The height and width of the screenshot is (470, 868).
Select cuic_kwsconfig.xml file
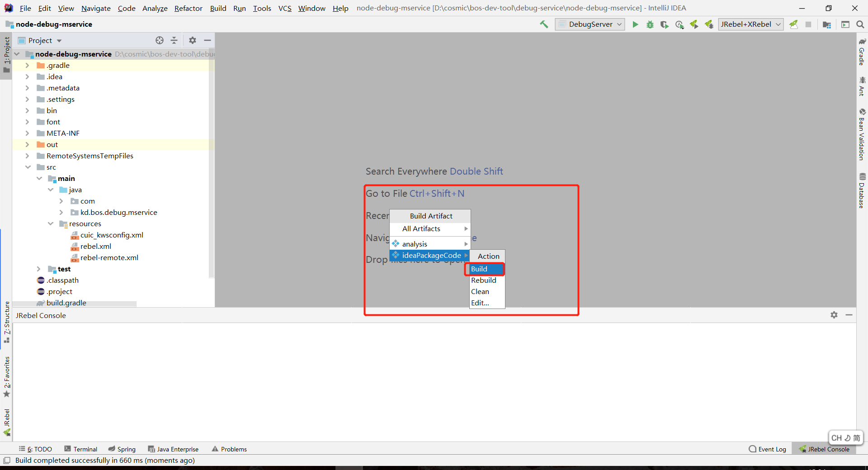[x=112, y=235]
